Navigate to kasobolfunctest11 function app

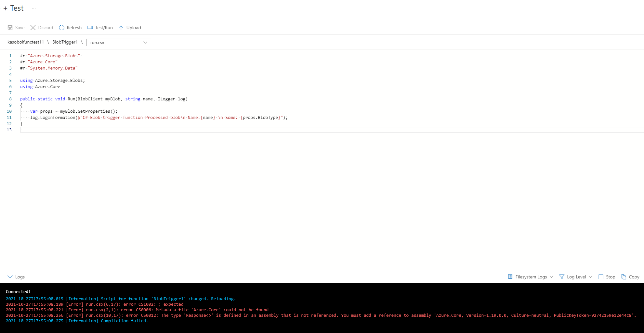(26, 42)
